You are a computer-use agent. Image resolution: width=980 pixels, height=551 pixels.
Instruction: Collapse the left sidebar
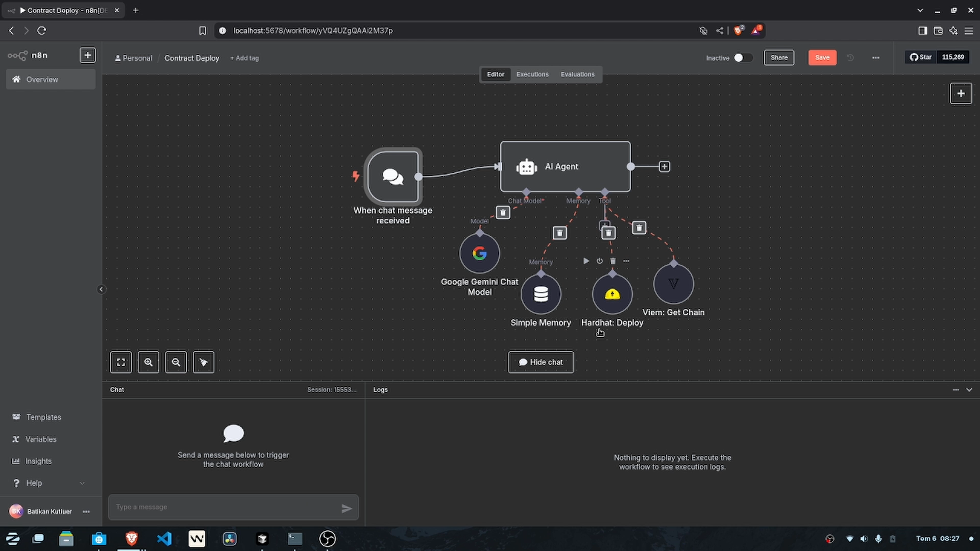click(102, 289)
